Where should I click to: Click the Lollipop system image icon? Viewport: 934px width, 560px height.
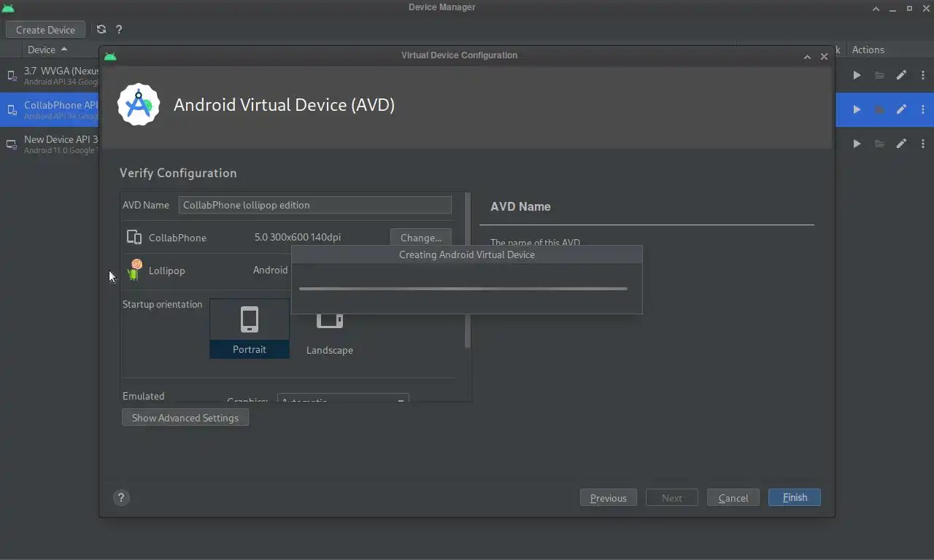(x=134, y=270)
